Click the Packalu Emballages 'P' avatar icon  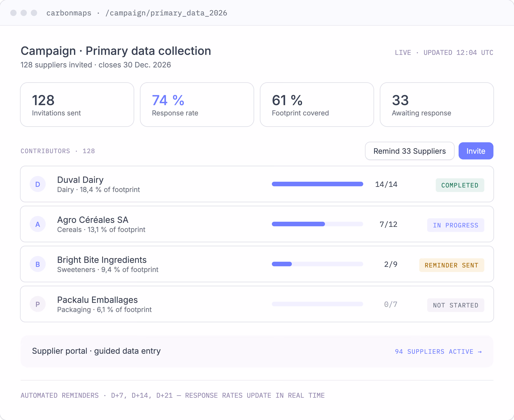tap(38, 304)
